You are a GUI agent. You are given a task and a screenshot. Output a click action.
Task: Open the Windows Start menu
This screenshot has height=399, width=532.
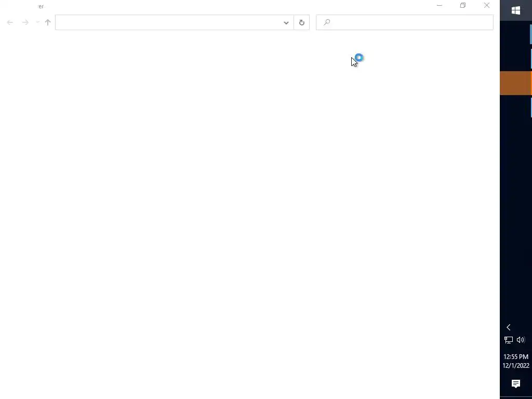(516, 10)
